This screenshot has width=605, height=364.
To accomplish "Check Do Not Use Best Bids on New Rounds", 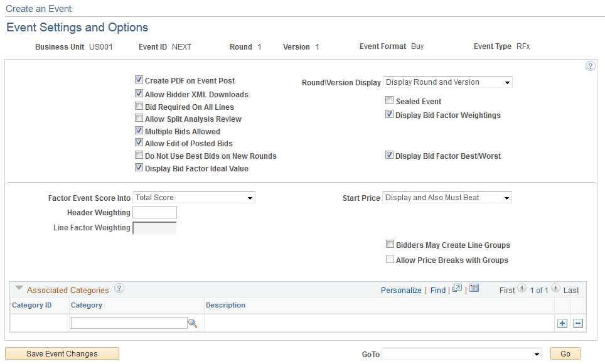I will click(139, 155).
